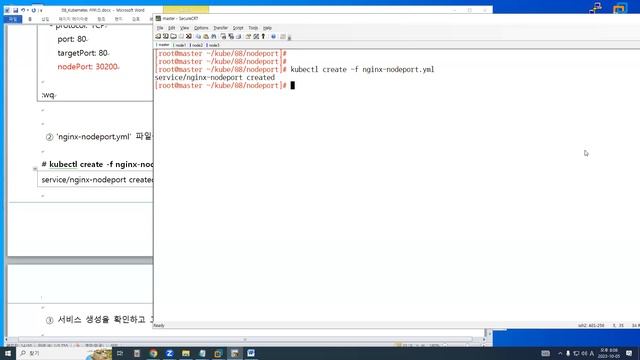Open the blue File tab in Word
Image resolution: width=640 pixels, height=360 pixels.
[13, 19]
